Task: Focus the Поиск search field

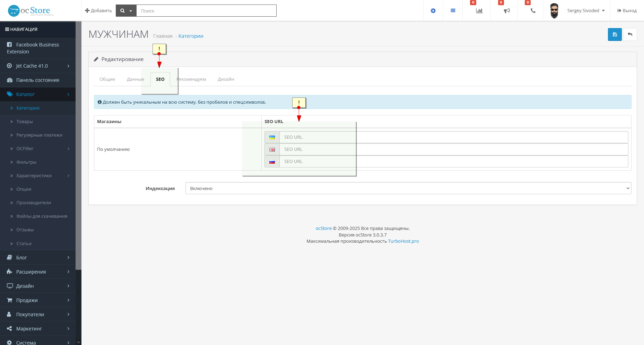Action: (206, 11)
